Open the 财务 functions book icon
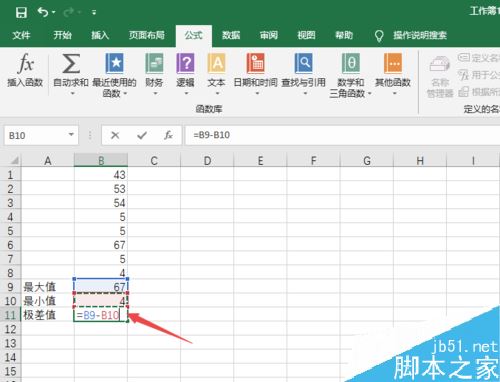The image size is (500, 382). [154, 63]
